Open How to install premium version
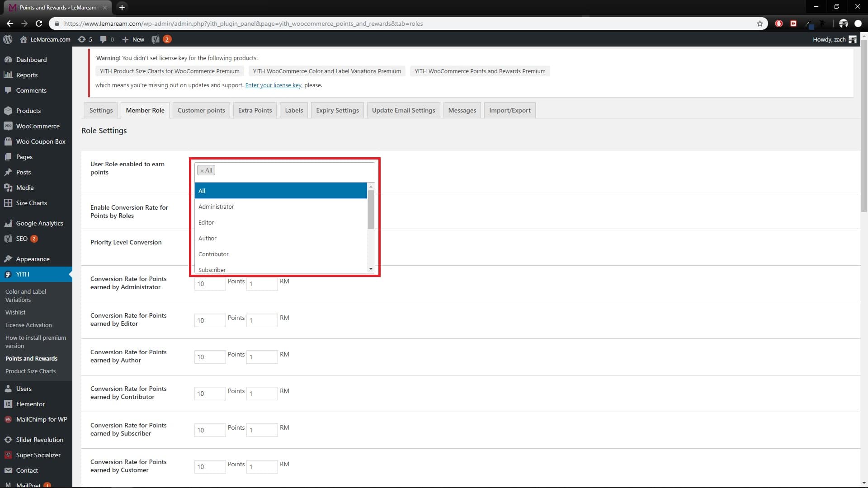Screen dimensions: 868x488 (x=36, y=342)
